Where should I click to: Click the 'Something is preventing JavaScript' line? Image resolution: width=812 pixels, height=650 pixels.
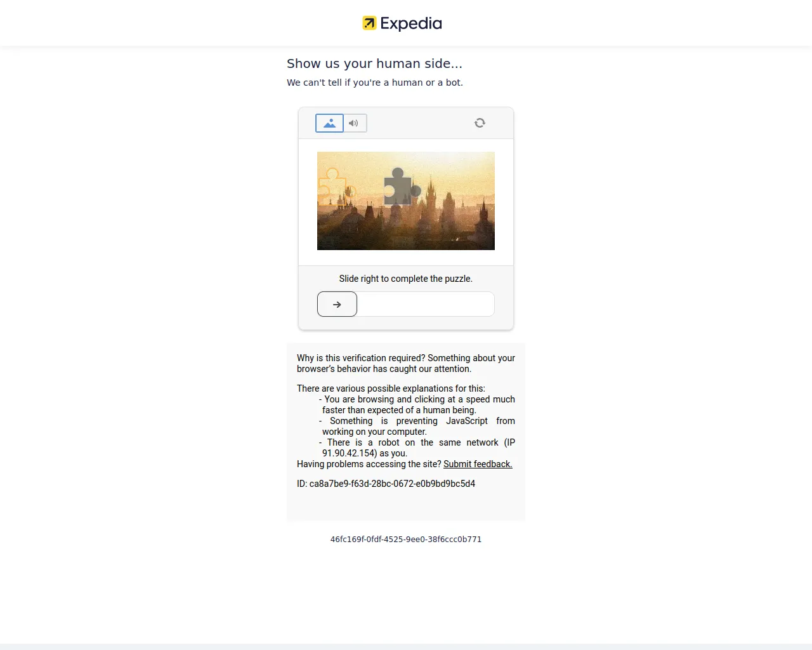point(418,421)
